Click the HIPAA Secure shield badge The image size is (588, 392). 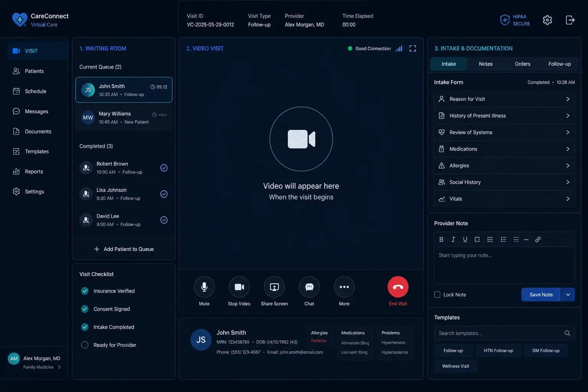515,20
